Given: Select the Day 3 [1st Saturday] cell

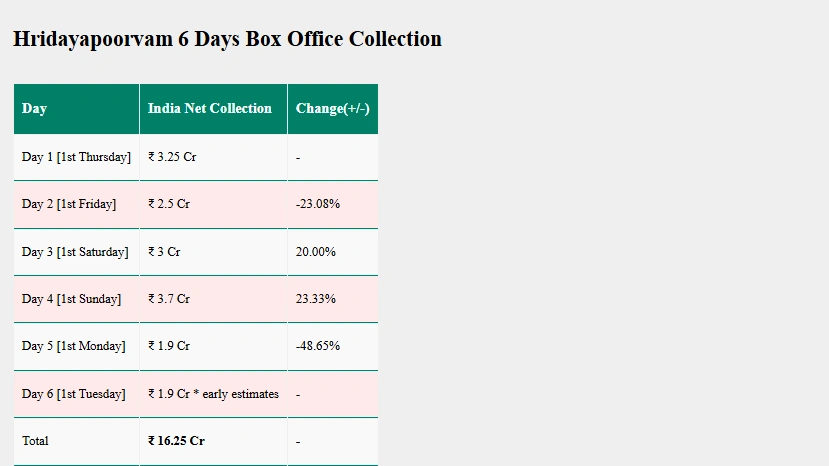Looking at the screenshot, I should [75, 252].
